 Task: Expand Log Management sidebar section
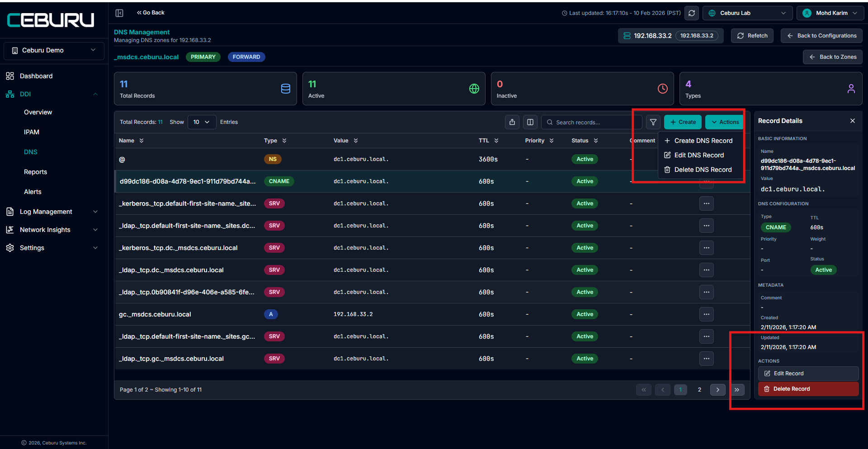click(95, 212)
